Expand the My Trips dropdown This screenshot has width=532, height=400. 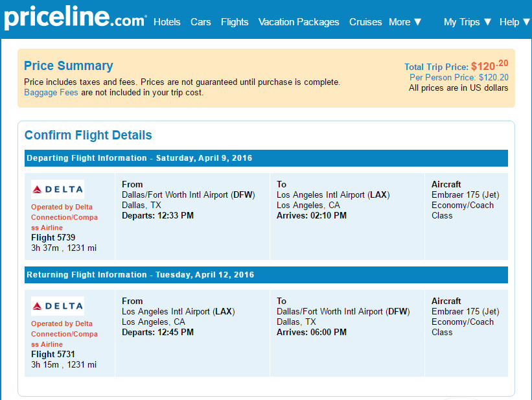click(x=468, y=22)
